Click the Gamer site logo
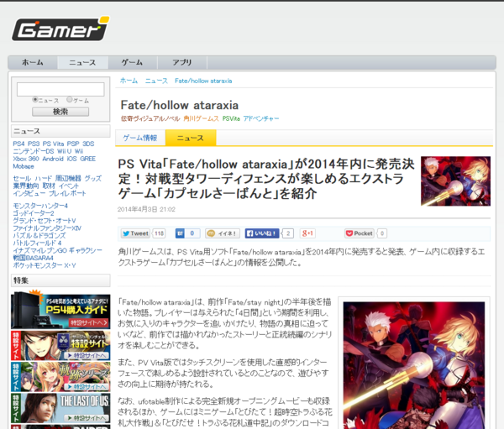The image size is (504, 429). click(60, 29)
